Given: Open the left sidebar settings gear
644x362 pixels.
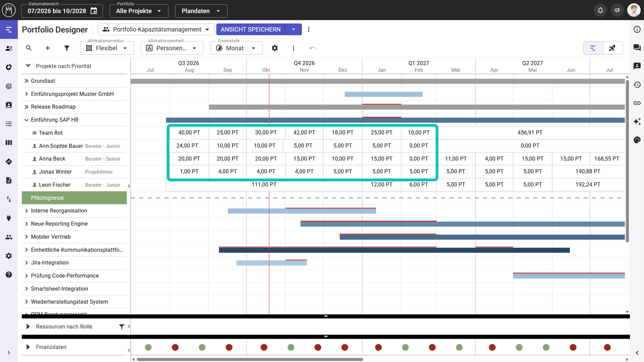Looking at the screenshot, I should 9,256.
